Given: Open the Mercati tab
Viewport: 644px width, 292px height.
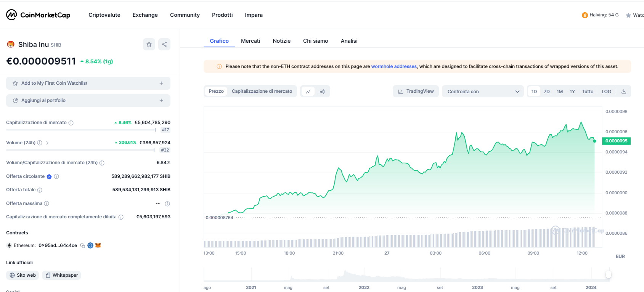Looking at the screenshot, I should coord(251,41).
